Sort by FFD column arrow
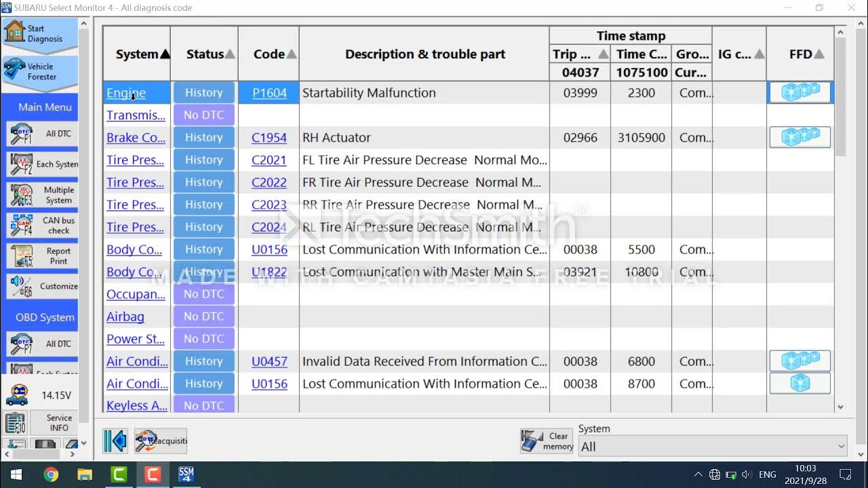The width and height of the screenshot is (868, 488). tap(818, 54)
